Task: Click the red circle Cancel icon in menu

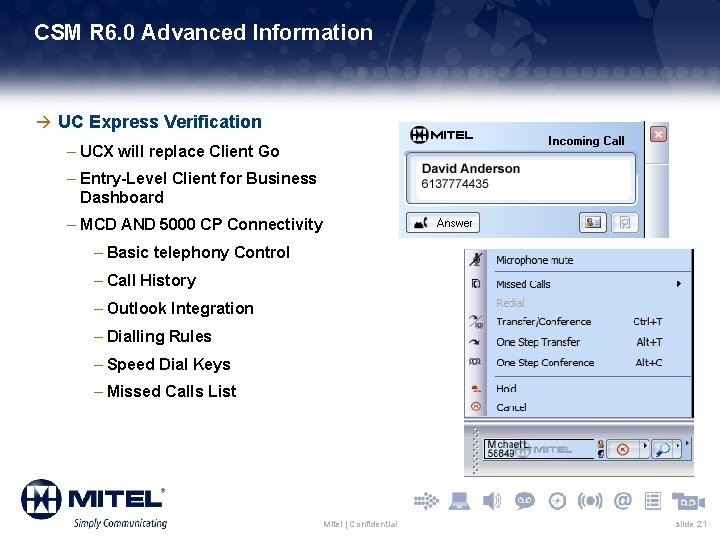Action: coord(476,406)
